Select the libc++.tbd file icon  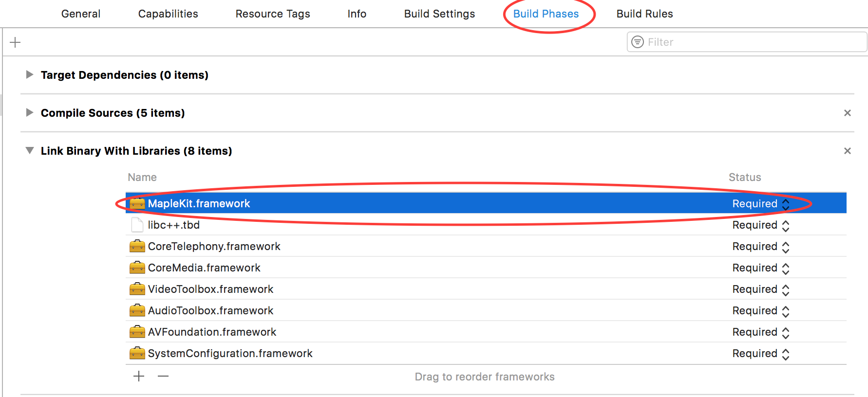[137, 225]
